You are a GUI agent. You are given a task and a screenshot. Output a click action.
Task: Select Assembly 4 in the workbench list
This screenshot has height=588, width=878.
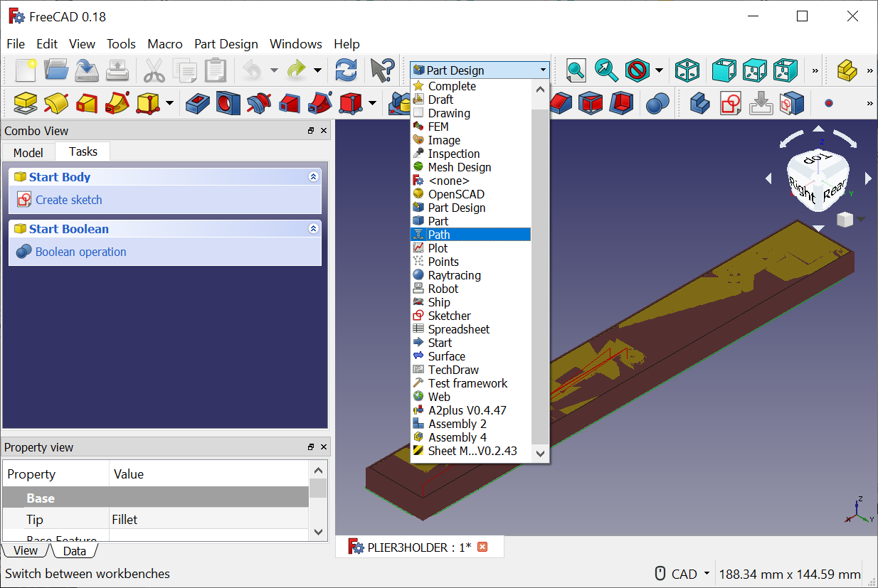coord(470,437)
